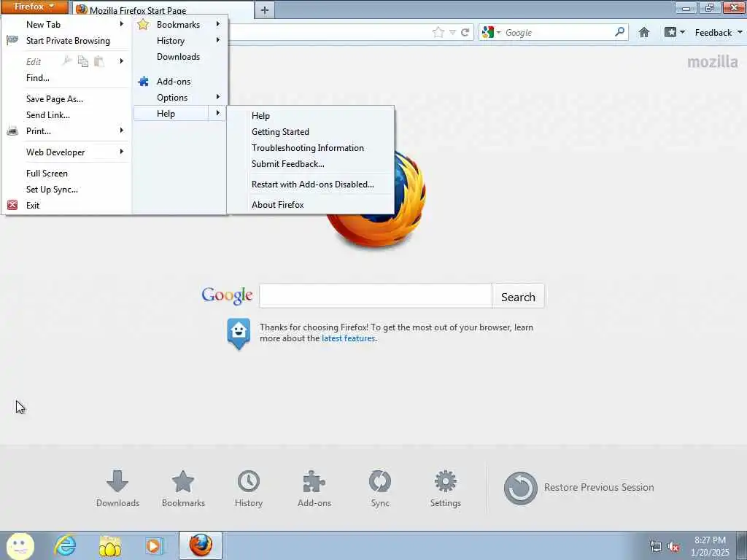Open the Feedback dropdown button
Viewport: 747px width, 560px height.
coord(719,32)
